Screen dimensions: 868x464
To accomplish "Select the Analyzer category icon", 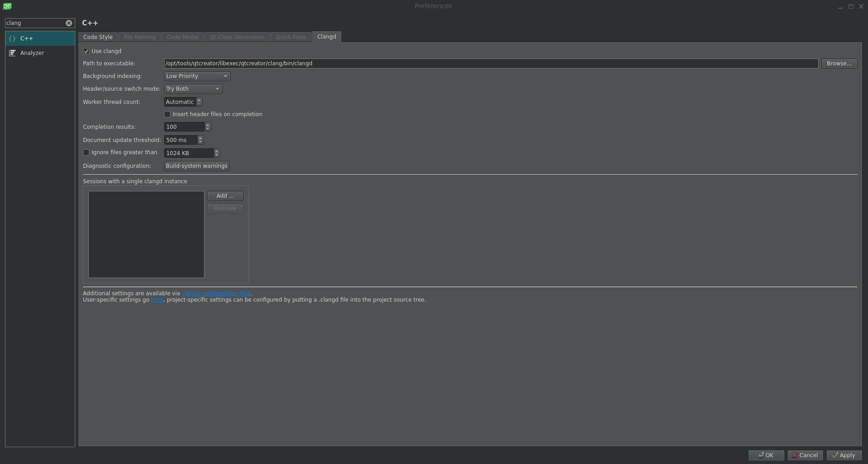I will click(x=12, y=53).
